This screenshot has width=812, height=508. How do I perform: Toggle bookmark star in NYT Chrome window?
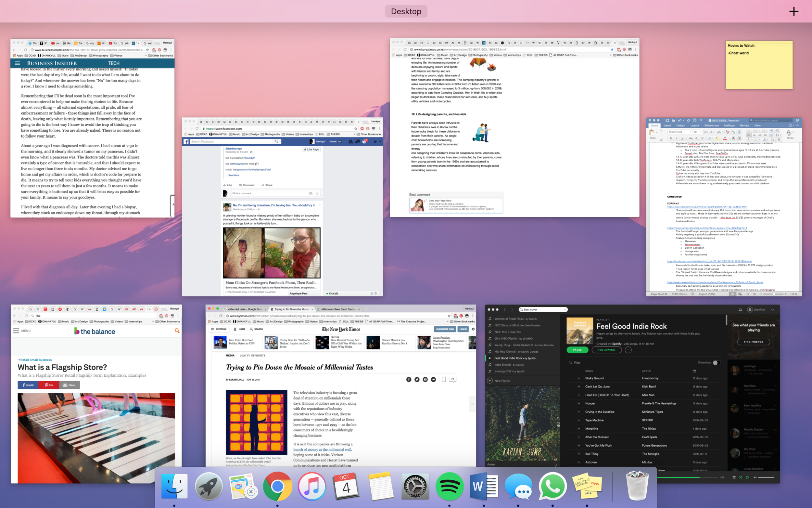[449, 316]
